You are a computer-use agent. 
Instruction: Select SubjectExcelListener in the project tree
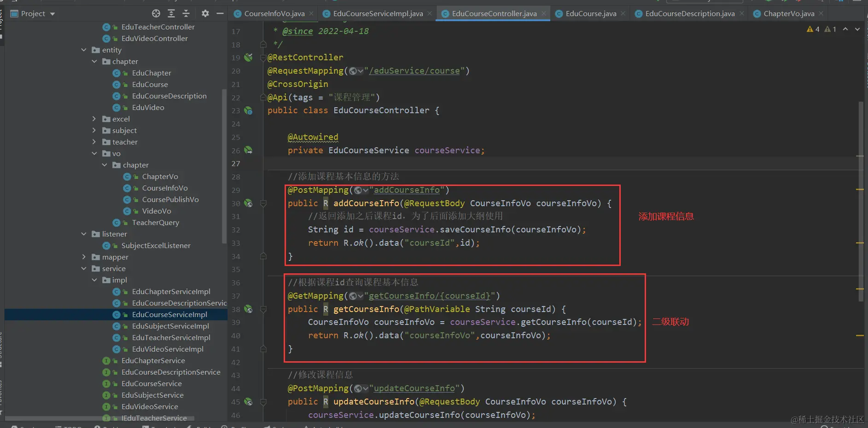coord(156,246)
